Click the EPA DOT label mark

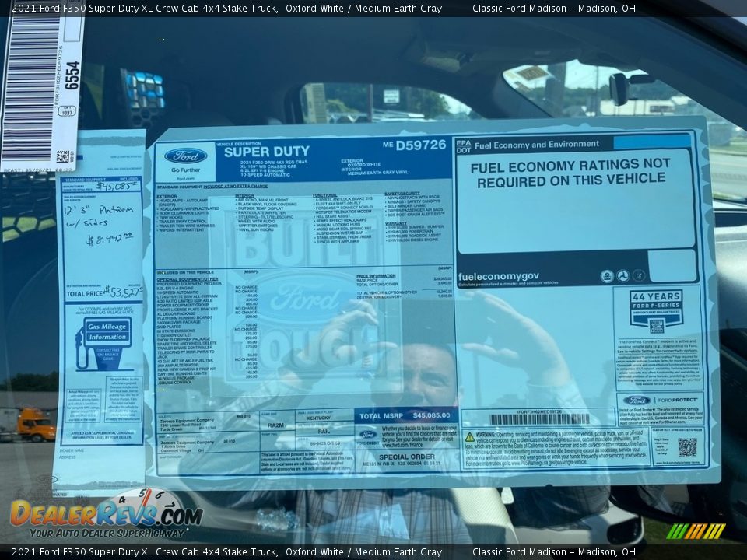coord(463,146)
